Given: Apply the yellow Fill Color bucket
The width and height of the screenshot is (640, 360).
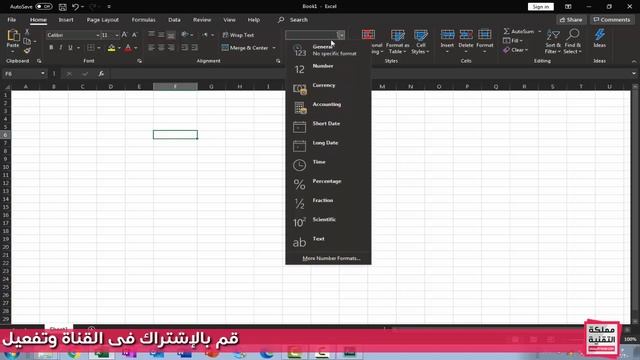Looking at the screenshot, I should pyautogui.click(x=111, y=48).
